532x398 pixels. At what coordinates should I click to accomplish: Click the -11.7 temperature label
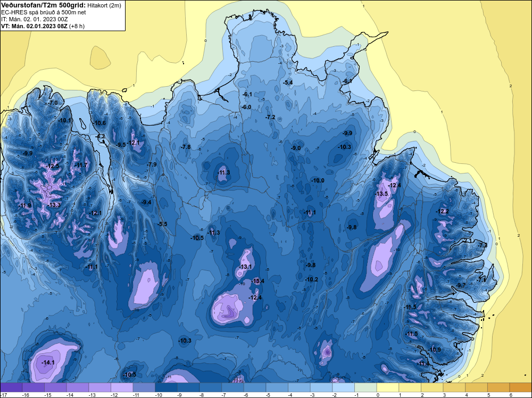[81, 165]
